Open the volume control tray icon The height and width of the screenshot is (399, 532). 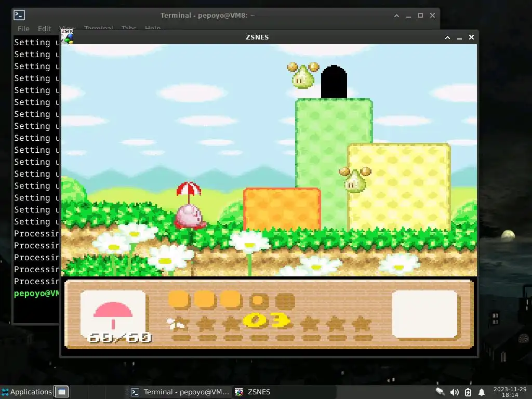coord(454,392)
